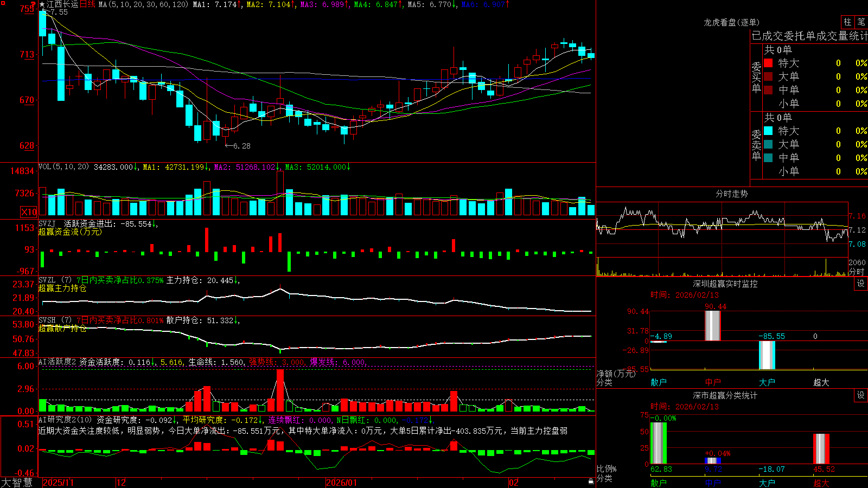Click the 主力持仓: 20.445 value
The height and width of the screenshot is (488, 868).
pos(200,280)
